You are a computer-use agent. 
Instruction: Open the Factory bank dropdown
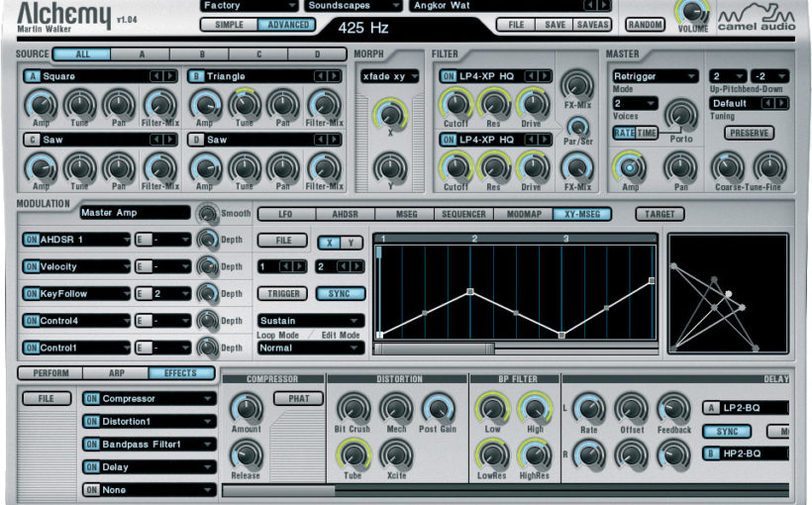pos(250,6)
